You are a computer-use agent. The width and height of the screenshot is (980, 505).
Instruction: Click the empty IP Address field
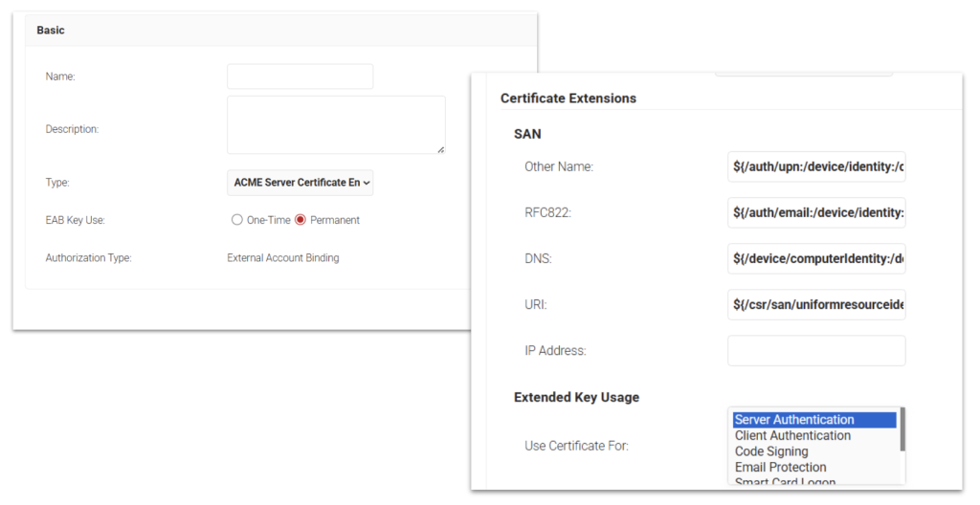816,350
